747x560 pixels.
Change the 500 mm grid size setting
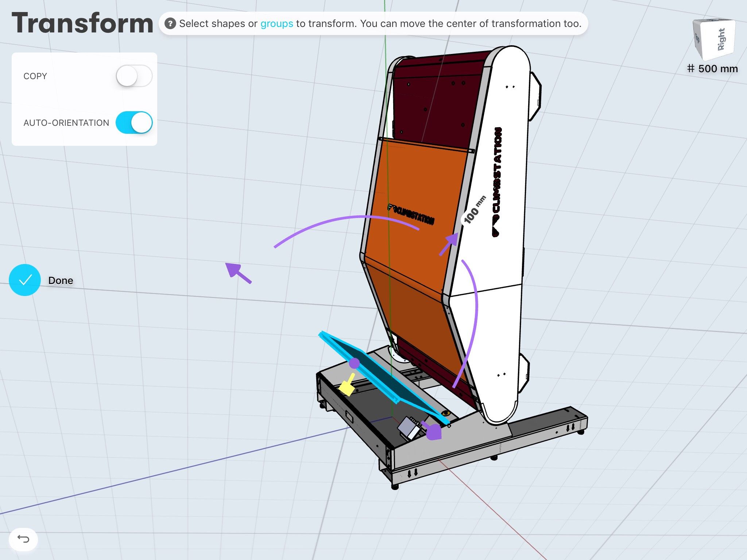(x=712, y=69)
